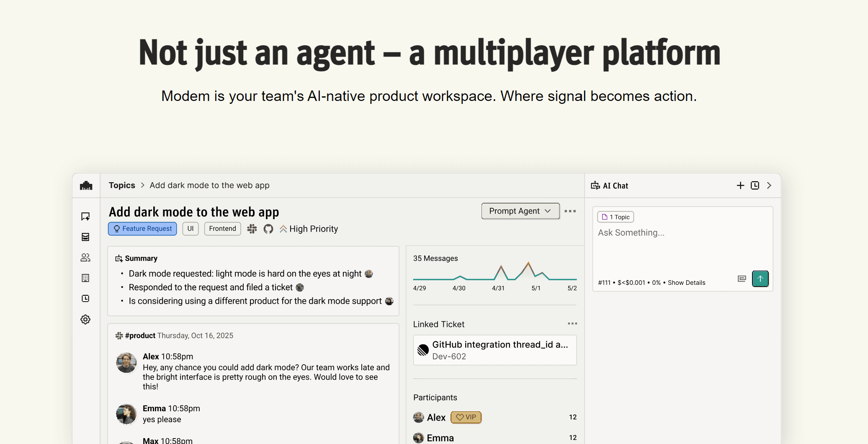Viewport: 868px width, 444px height.
Task: Open the topic more options menu
Action: tap(570, 211)
